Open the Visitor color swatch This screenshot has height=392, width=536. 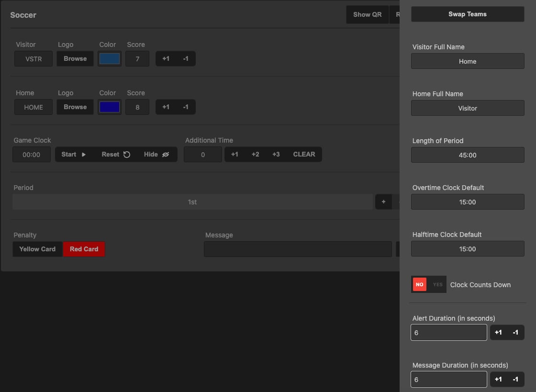[x=110, y=59]
